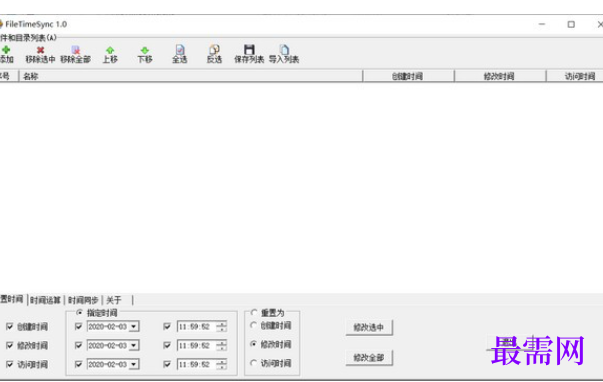
Task: Click the 序号 column header
Action: 8,76
